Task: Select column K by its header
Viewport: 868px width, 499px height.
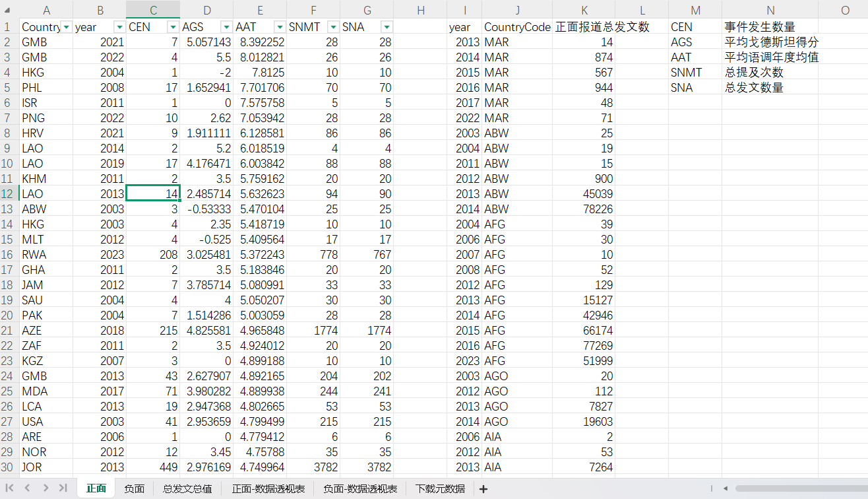Action: click(584, 10)
